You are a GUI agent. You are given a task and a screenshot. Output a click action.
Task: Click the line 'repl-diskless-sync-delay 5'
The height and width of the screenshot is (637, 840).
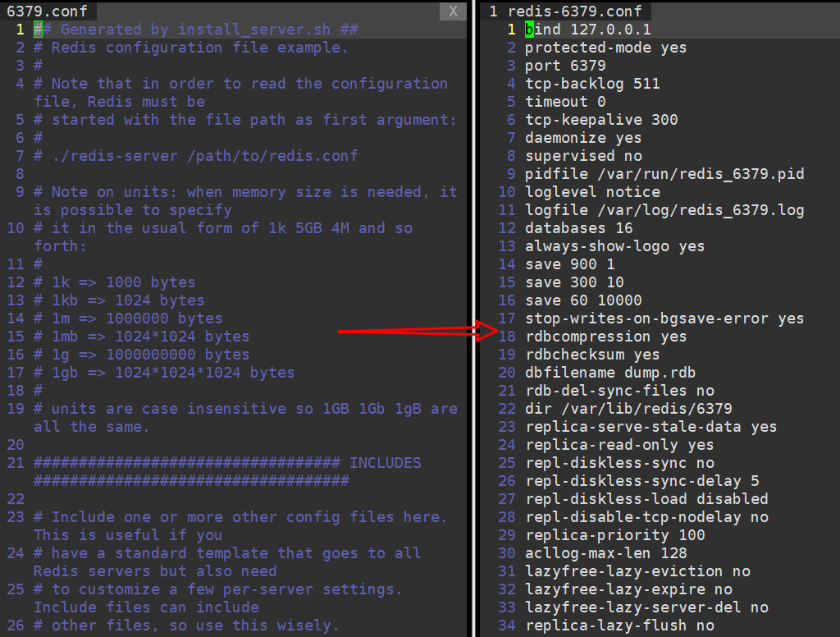[x=641, y=481]
